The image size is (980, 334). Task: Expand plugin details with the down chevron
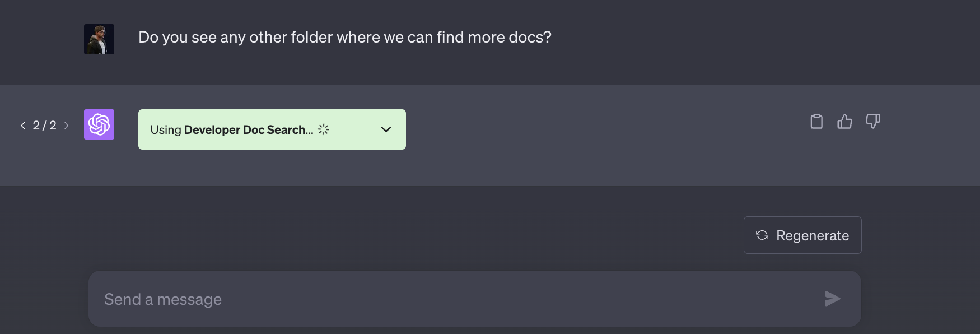[386, 129]
